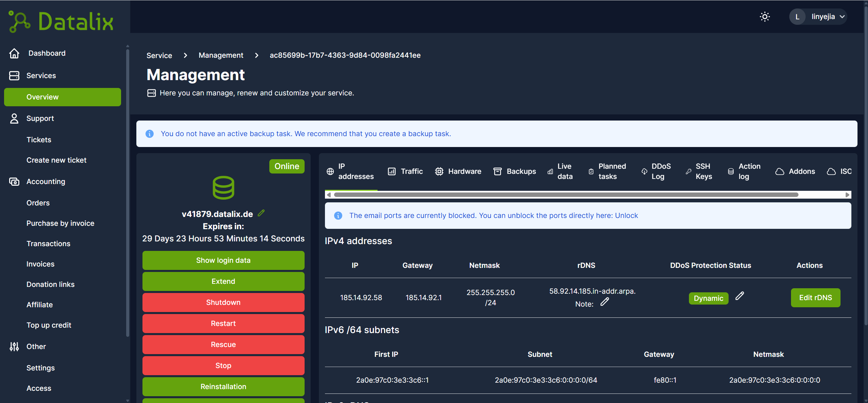The height and width of the screenshot is (403, 868).
Task: Switch to the DDoS Log tab
Action: [x=656, y=171]
